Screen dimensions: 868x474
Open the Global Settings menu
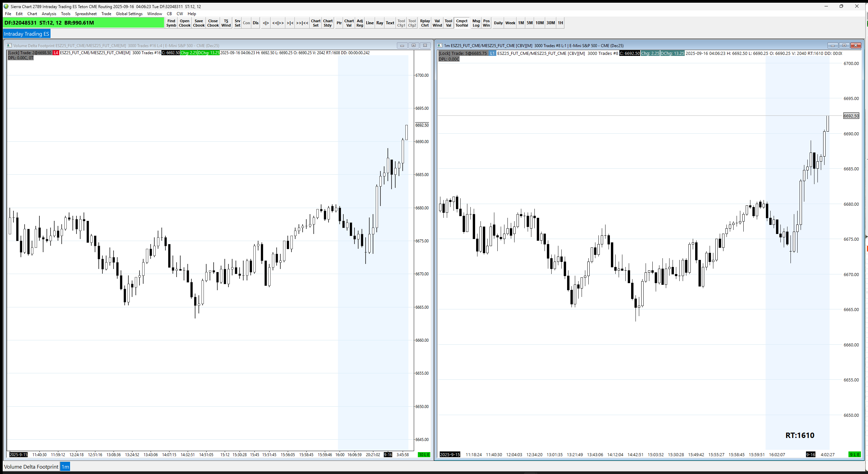(129, 14)
